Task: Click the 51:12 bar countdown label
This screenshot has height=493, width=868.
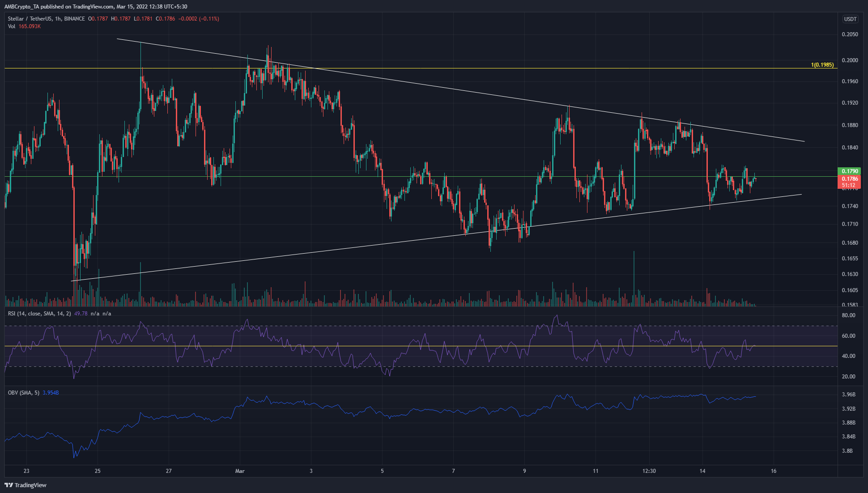Action: [850, 185]
